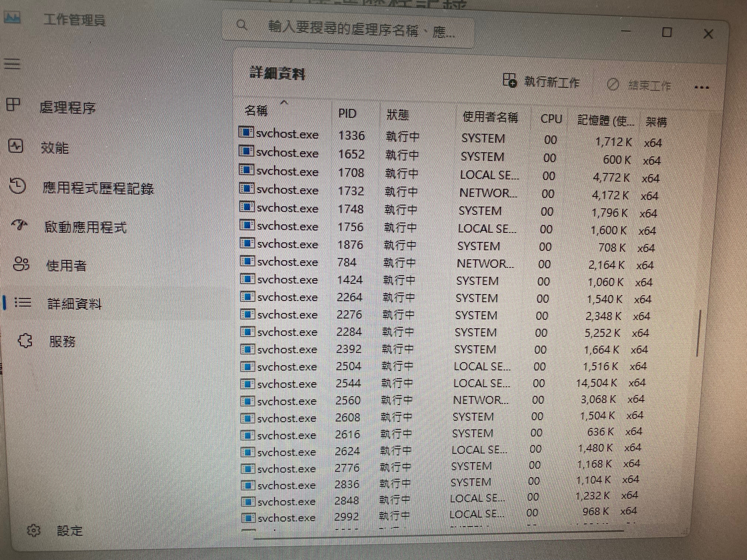
Task: Open the 效能 performance page icon
Action: click(16, 146)
